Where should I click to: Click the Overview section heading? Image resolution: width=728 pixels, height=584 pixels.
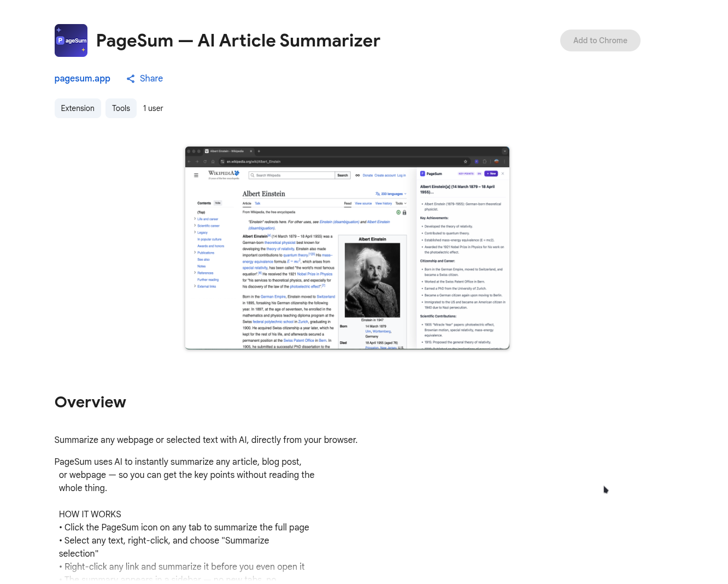tap(90, 402)
